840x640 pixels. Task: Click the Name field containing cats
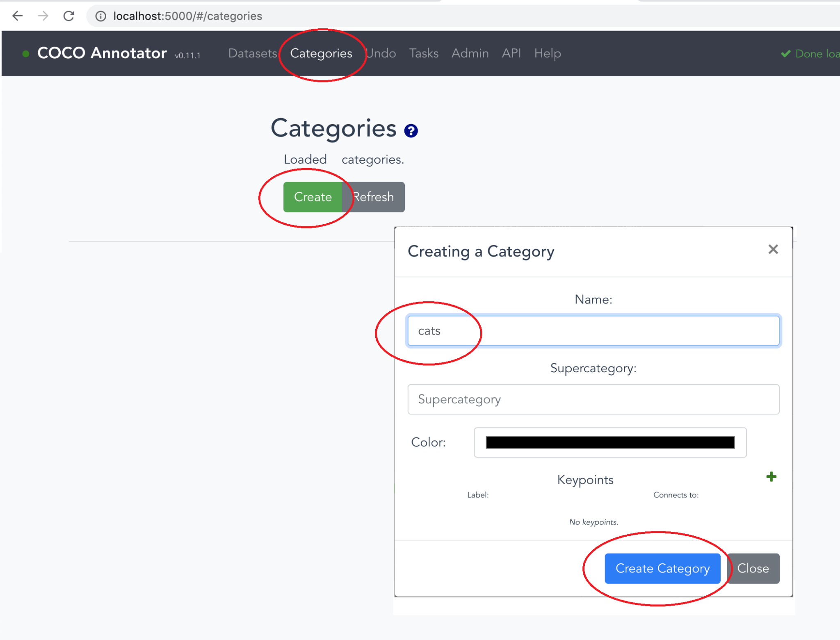(593, 330)
